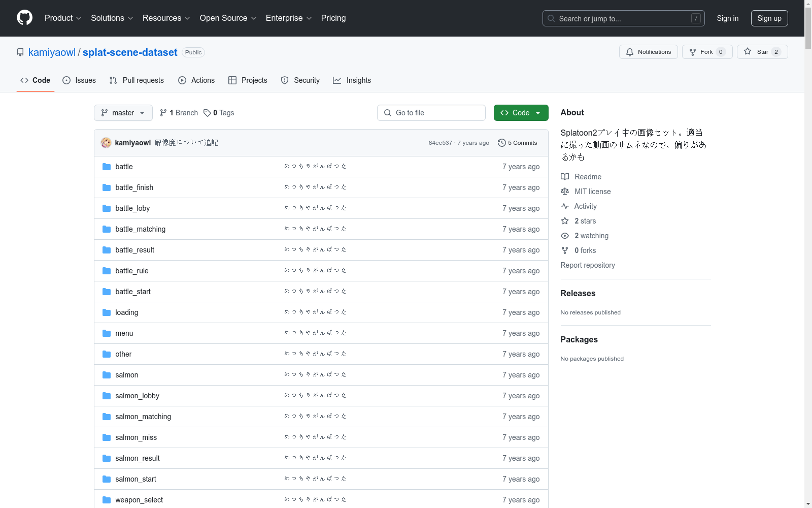Switch to the Insights tab
Image resolution: width=812 pixels, height=508 pixels.
pyautogui.click(x=352, y=80)
